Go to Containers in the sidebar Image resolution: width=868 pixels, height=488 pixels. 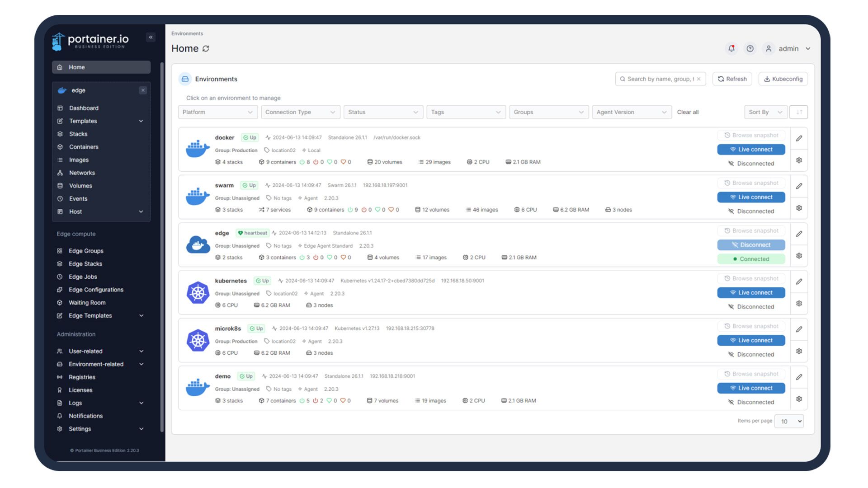click(84, 147)
